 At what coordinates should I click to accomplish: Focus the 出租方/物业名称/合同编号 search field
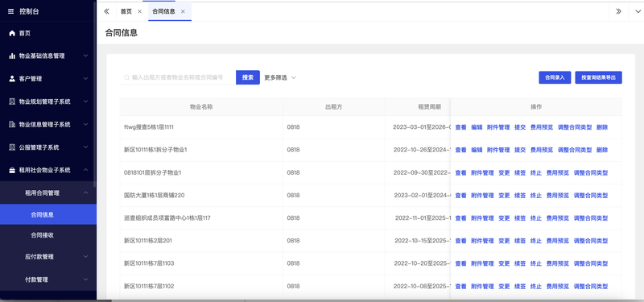click(x=177, y=77)
